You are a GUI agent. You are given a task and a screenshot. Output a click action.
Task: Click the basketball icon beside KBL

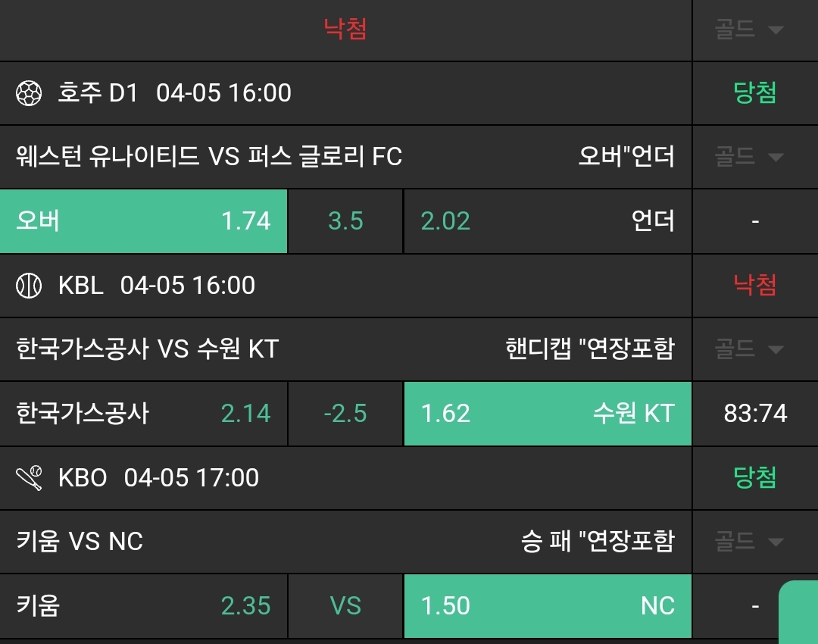(29, 286)
